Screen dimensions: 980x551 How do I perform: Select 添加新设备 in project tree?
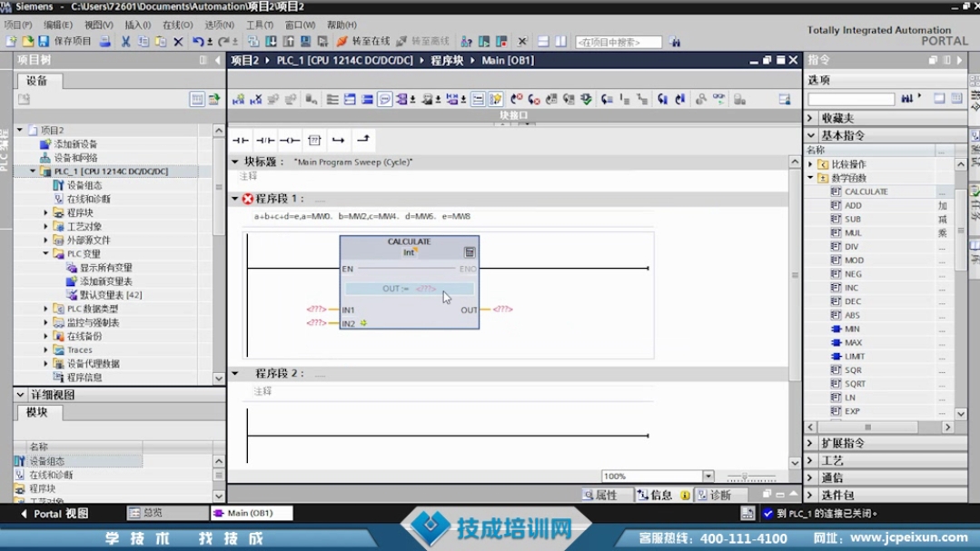pyautogui.click(x=75, y=144)
